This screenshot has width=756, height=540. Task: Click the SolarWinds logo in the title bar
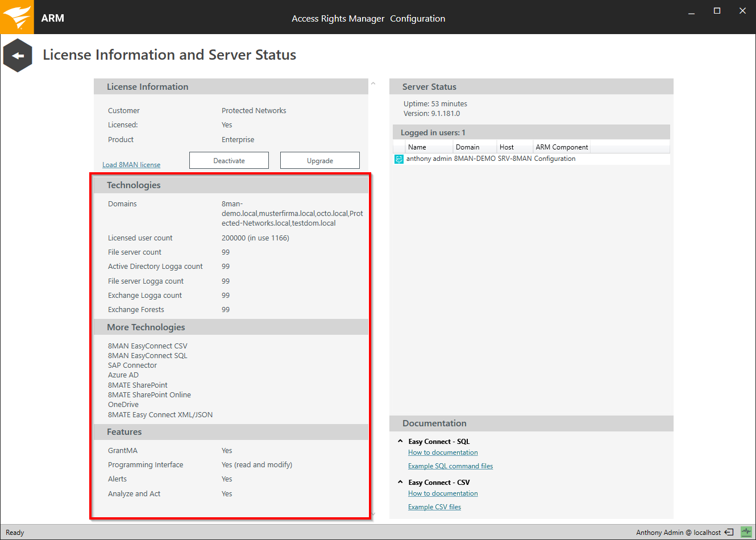point(16,16)
